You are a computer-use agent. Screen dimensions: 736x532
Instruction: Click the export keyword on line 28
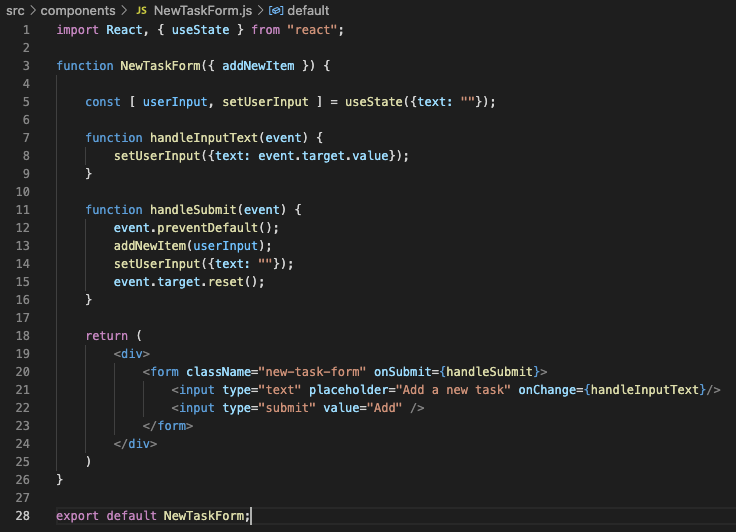(77, 516)
